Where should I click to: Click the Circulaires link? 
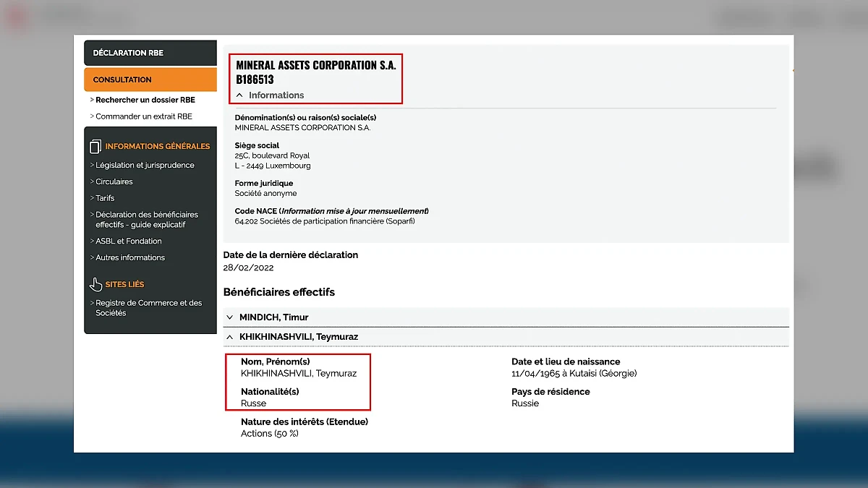[x=114, y=181]
